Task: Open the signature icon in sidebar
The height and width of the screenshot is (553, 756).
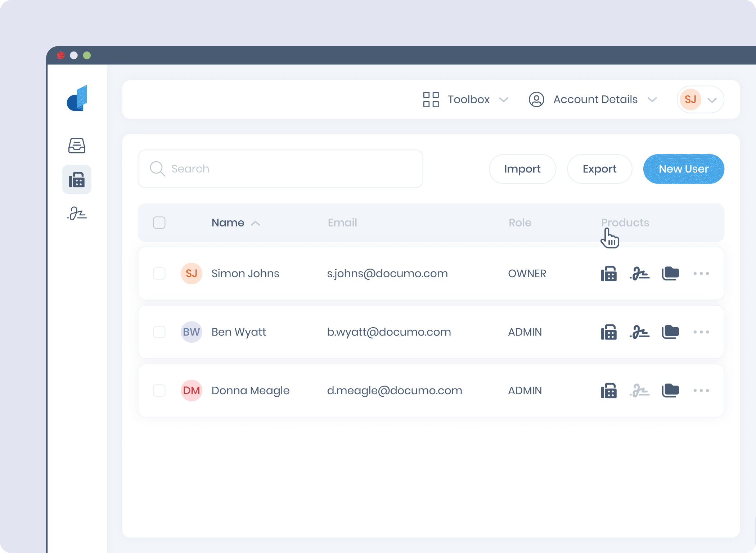Action: coord(77,213)
